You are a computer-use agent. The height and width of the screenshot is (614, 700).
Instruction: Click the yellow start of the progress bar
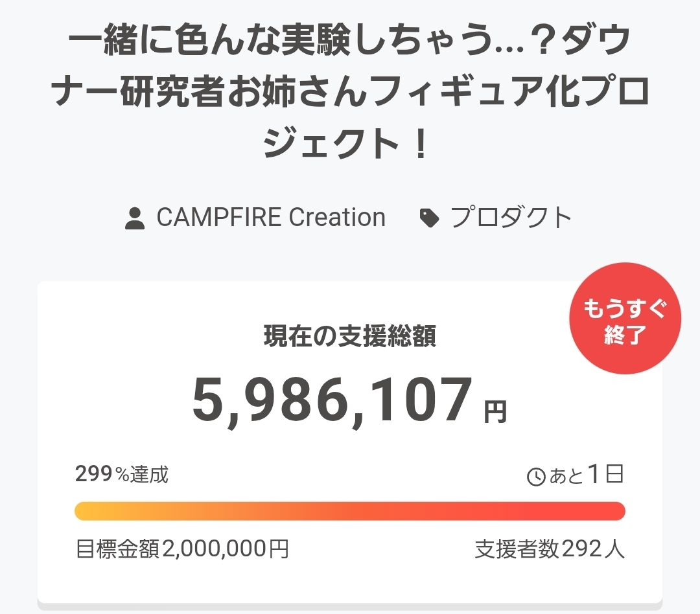pyautogui.click(x=87, y=511)
